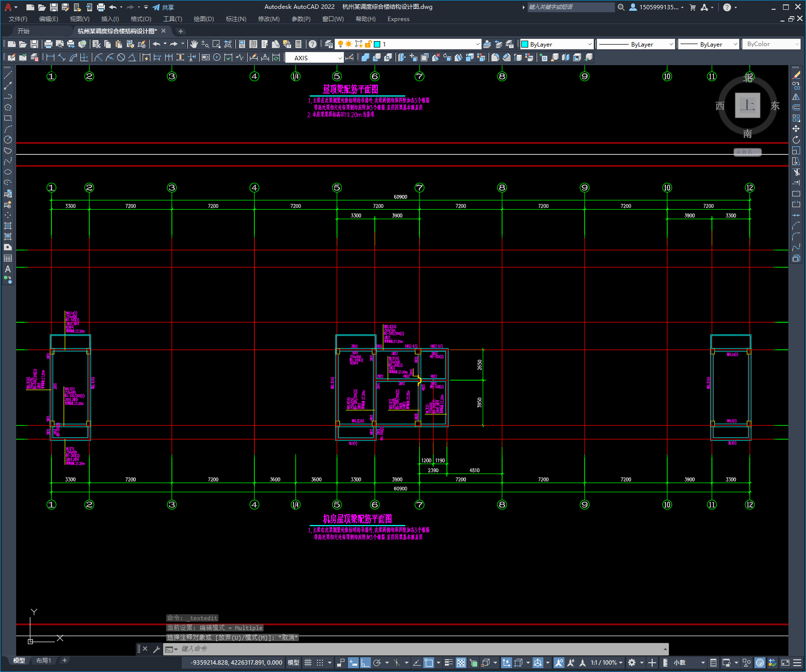Select the Circle draw tool
806x672 pixels.
[8, 140]
